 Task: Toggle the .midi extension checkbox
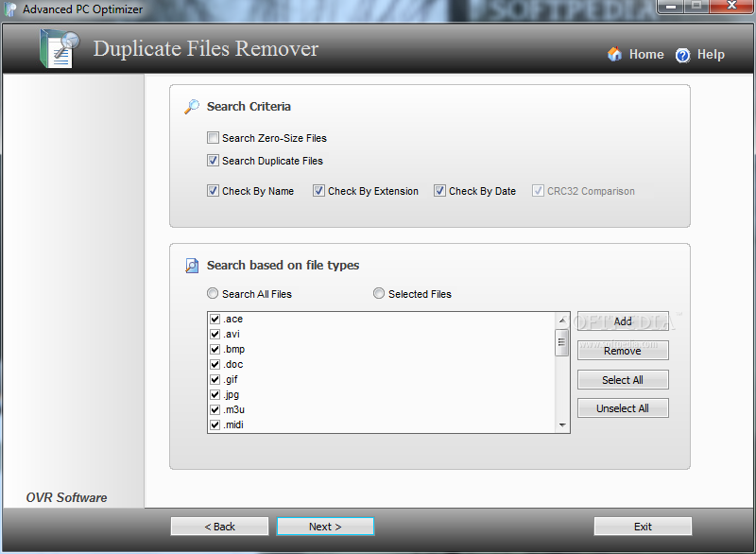215,424
